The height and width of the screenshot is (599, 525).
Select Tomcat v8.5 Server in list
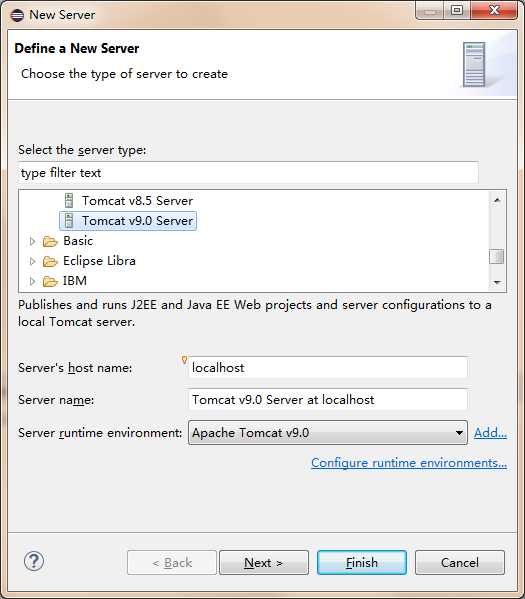pos(137,201)
